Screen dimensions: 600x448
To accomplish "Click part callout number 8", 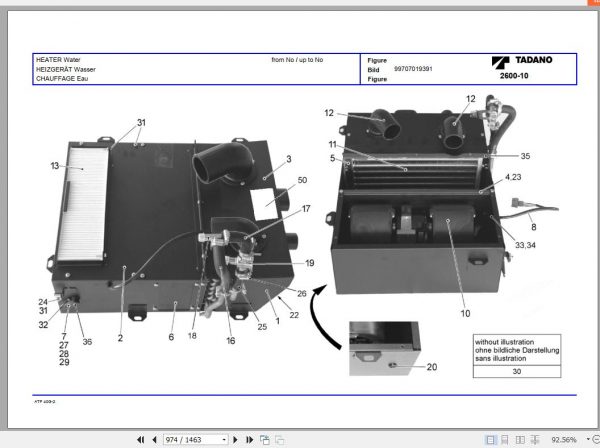I will click(534, 227).
